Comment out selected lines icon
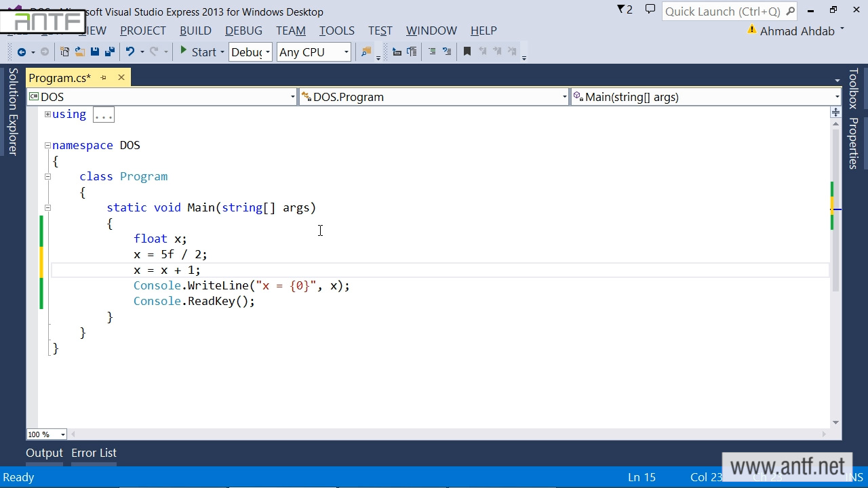The width and height of the screenshot is (868, 488). click(x=431, y=52)
